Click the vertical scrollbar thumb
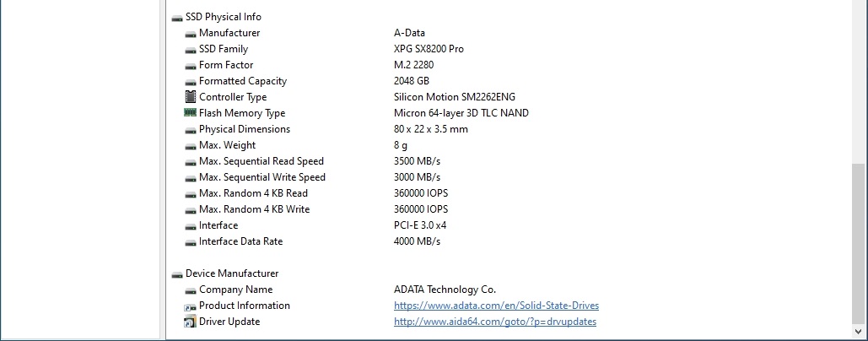Viewport: 868px width, 341px height. [859, 242]
